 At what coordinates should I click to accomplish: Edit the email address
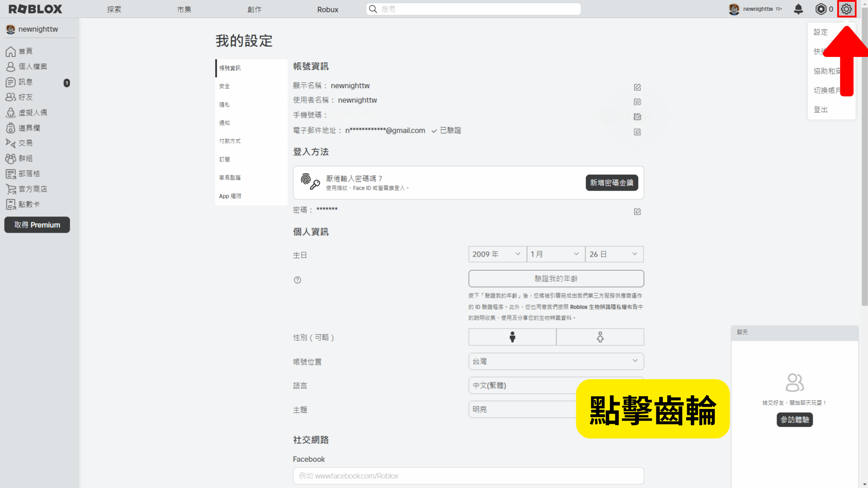tap(637, 132)
